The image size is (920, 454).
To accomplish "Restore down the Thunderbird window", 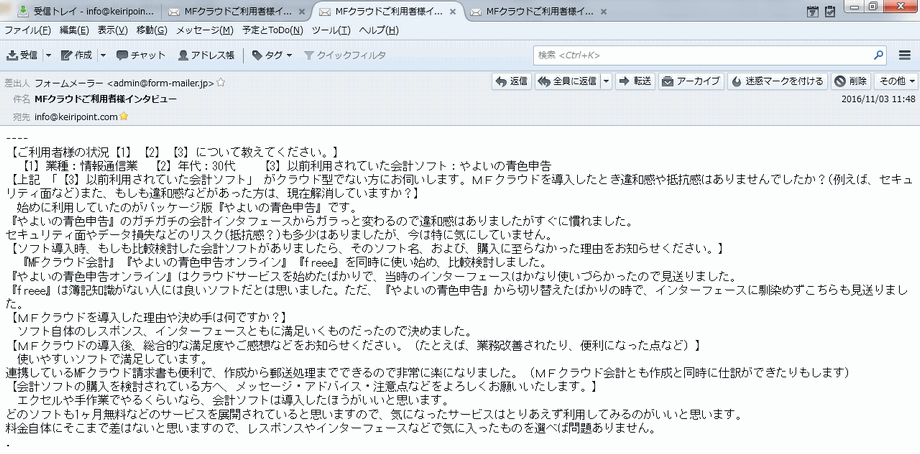I will click(x=872, y=6).
